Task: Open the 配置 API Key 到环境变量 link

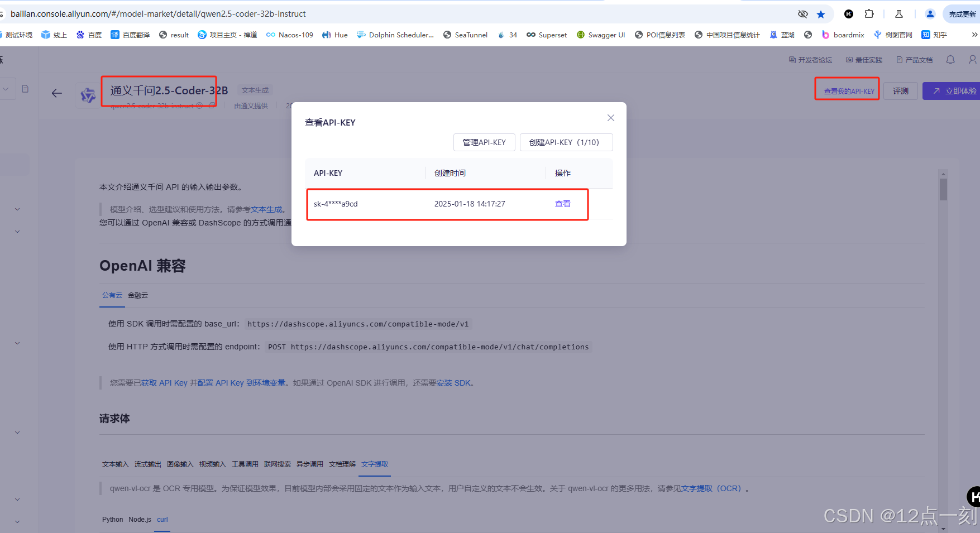Action: (x=242, y=383)
